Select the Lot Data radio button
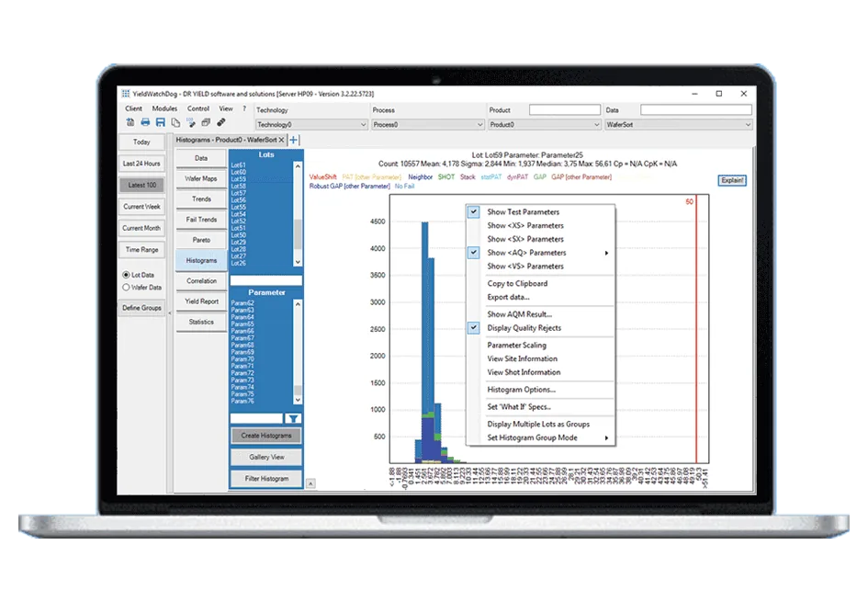The image size is (868, 602). tap(126, 275)
